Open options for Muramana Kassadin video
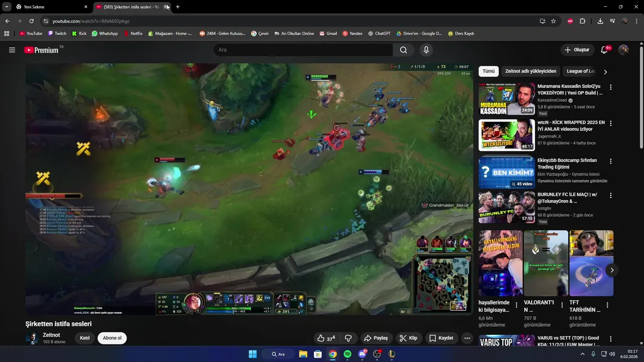The height and width of the screenshot is (362, 644). click(611, 87)
